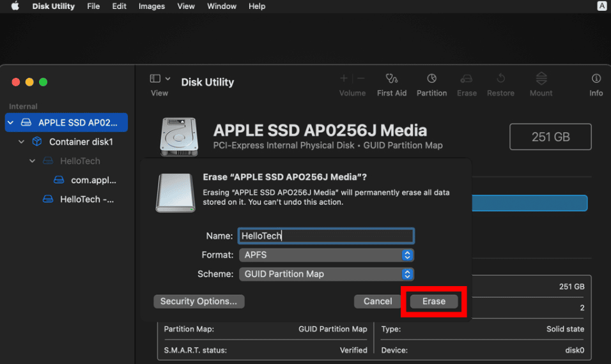Click the drive icon in erase dialog
The width and height of the screenshot is (611, 364).
175,193
